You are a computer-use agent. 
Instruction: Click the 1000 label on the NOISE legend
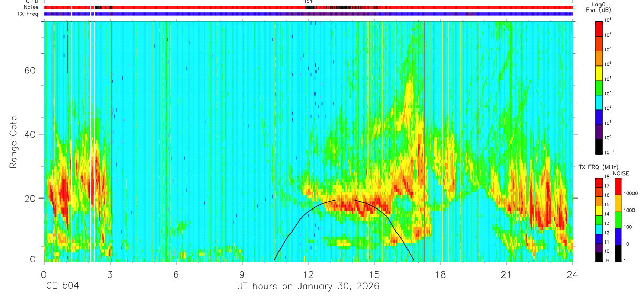coord(630,210)
